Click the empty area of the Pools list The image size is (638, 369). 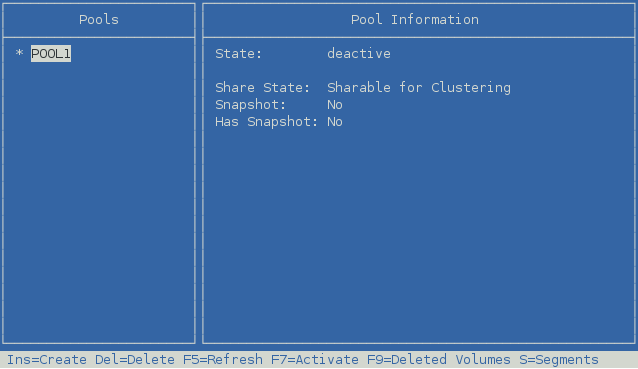coord(99,203)
